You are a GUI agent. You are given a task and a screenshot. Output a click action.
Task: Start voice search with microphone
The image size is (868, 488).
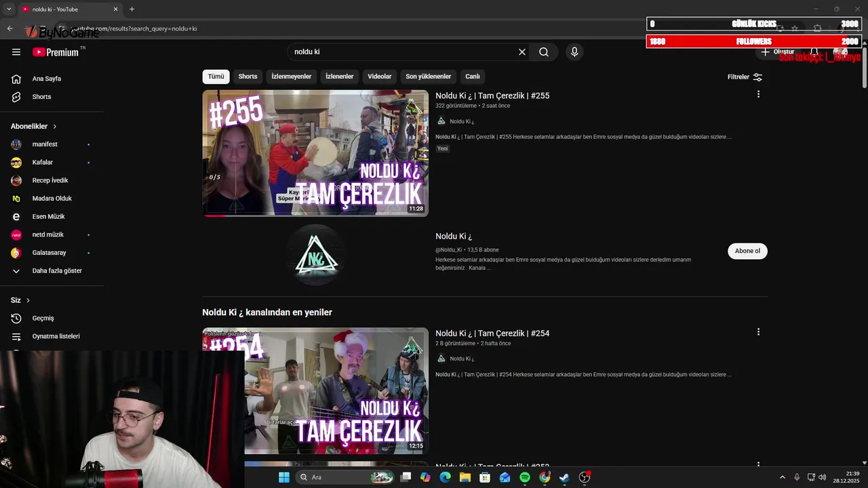(x=574, y=52)
